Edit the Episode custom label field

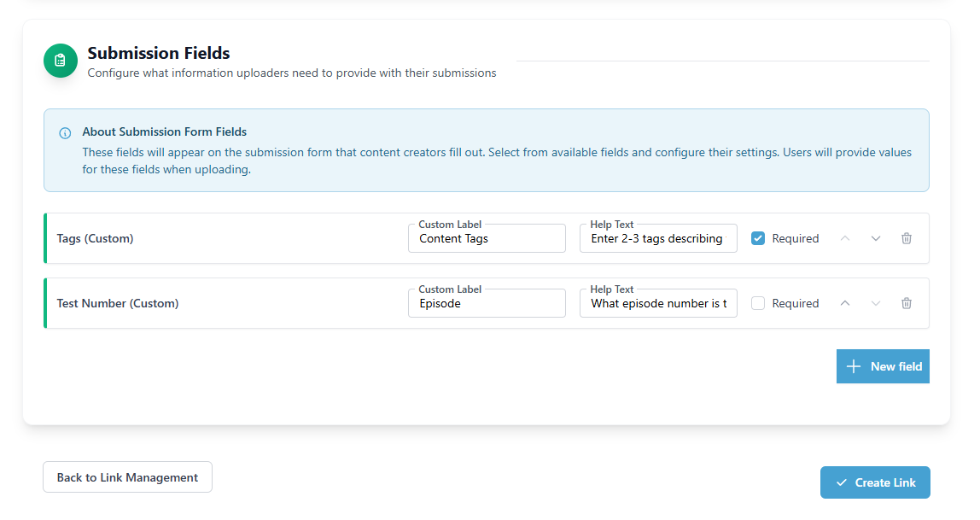487,303
